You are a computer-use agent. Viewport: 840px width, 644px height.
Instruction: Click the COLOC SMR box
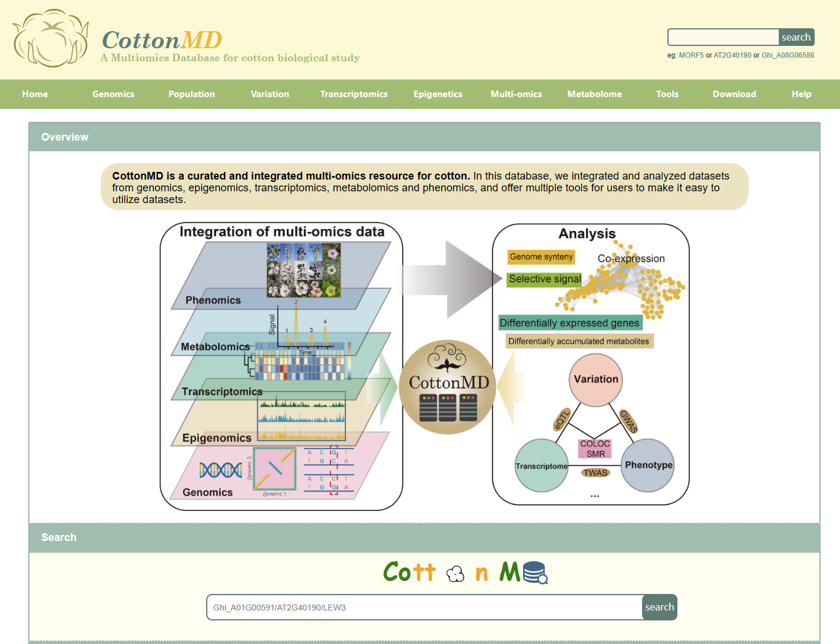(595, 449)
